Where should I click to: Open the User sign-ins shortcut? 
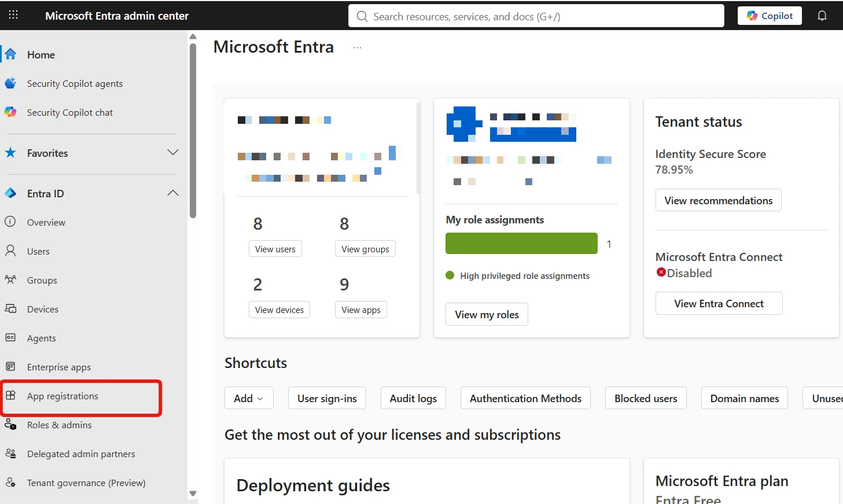[327, 398]
